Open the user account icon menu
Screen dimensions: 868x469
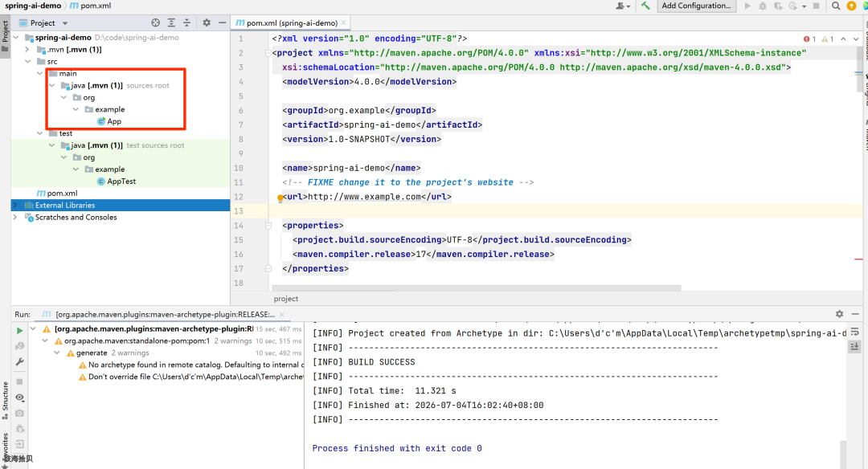point(623,6)
